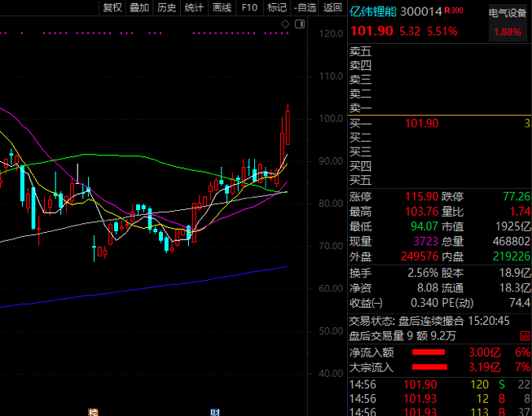Open the 电气设备 sector box
Viewport: 532px width, 416px height.
point(508,23)
